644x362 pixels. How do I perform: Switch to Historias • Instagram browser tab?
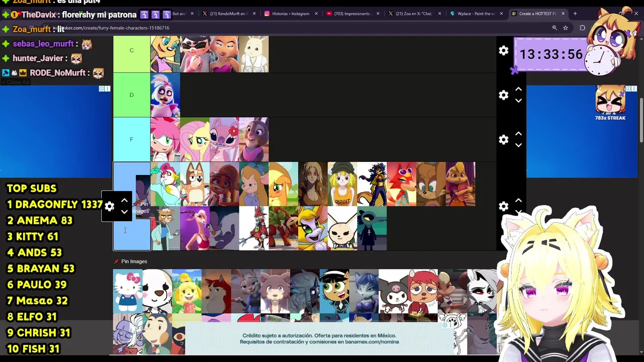click(290, 14)
